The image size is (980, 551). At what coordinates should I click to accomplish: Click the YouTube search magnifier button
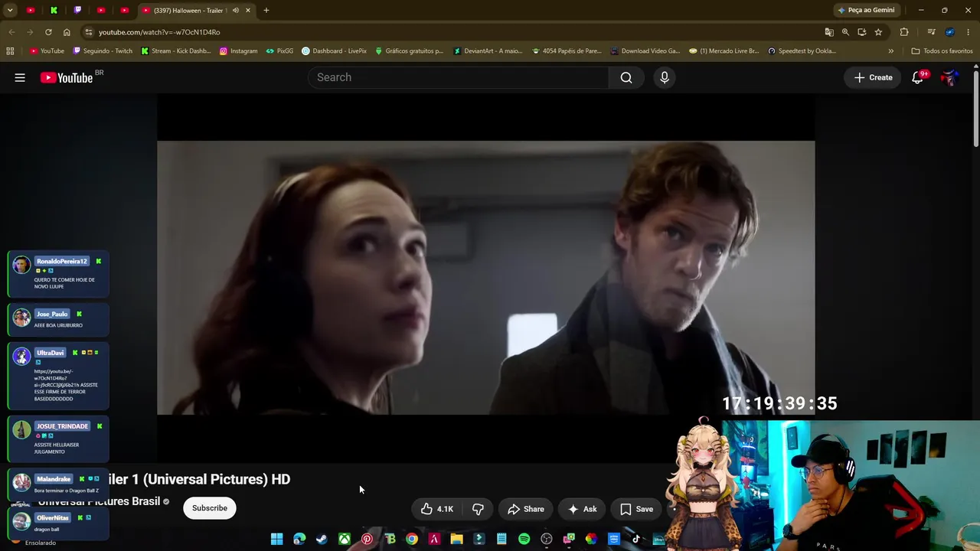pyautogui.click(x=626, y=77)
